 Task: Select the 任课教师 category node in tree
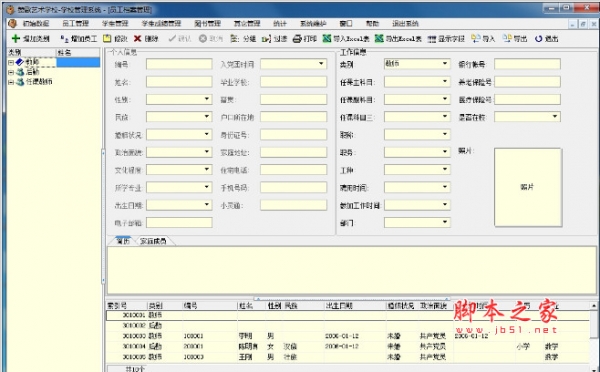[x=39, y=82]
